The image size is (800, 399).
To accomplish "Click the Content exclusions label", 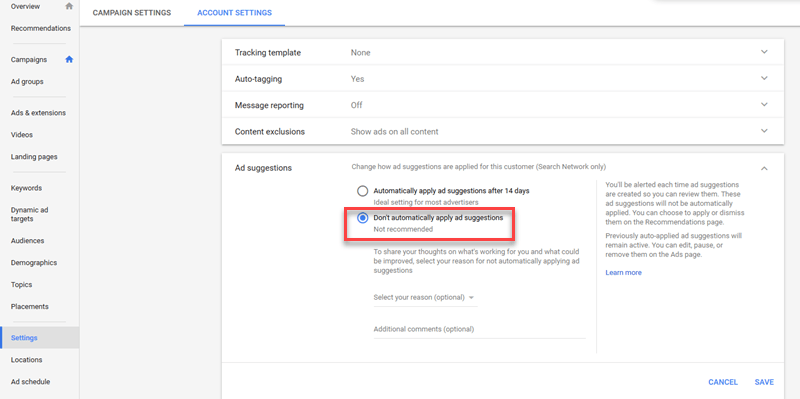I will point(269,132).
